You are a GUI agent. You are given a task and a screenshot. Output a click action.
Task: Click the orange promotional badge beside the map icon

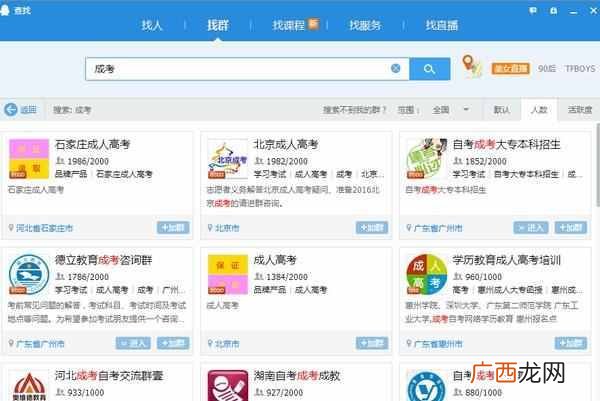(510, 68)
